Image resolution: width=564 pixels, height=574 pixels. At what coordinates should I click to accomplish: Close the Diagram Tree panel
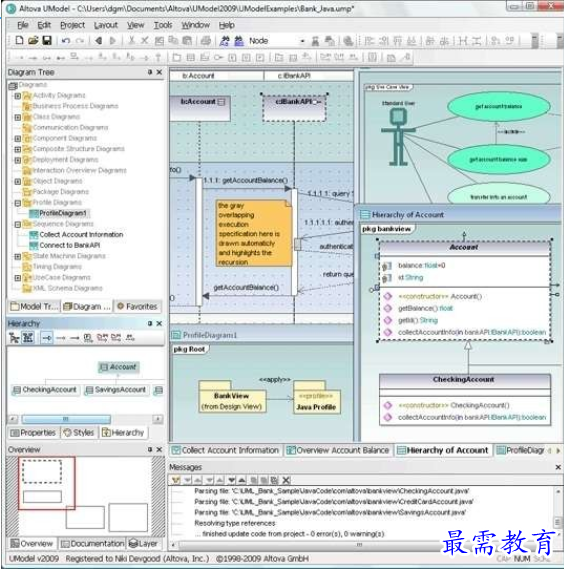(159, 72)
